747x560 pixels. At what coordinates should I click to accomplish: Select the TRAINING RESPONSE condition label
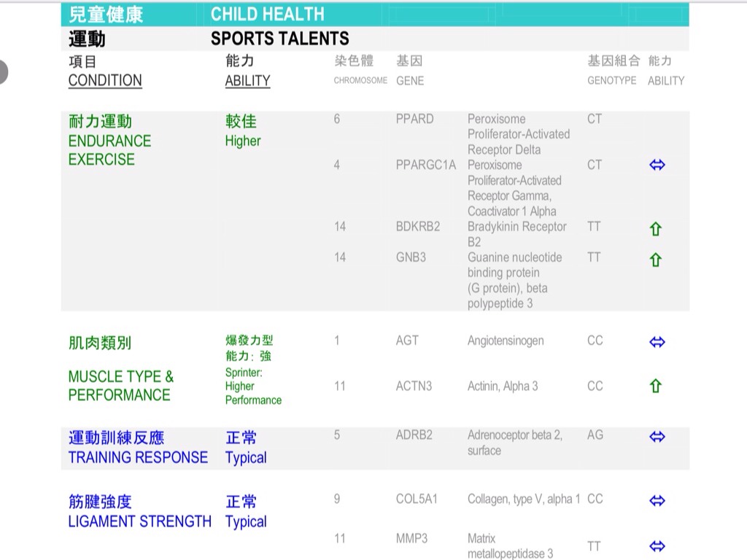[138, 457]
